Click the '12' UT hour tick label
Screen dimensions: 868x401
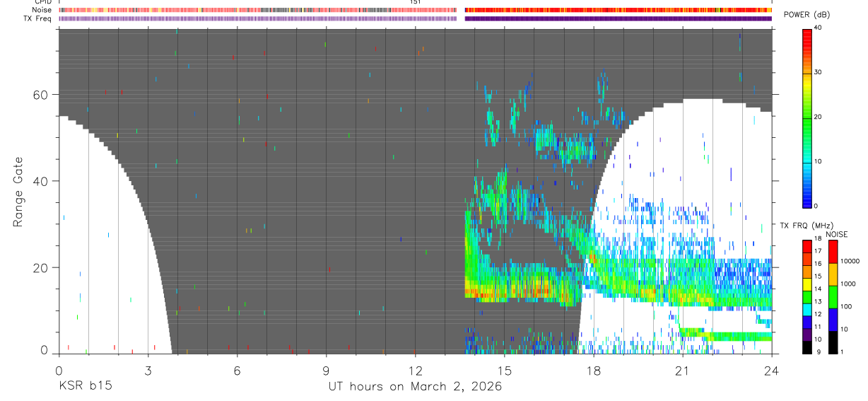coord(415,369)
